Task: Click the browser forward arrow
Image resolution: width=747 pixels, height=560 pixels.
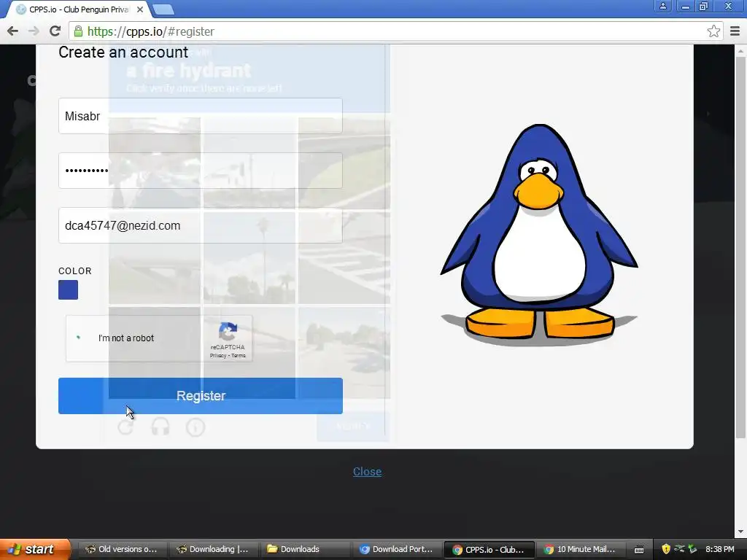Action: [x=34, y=31]
